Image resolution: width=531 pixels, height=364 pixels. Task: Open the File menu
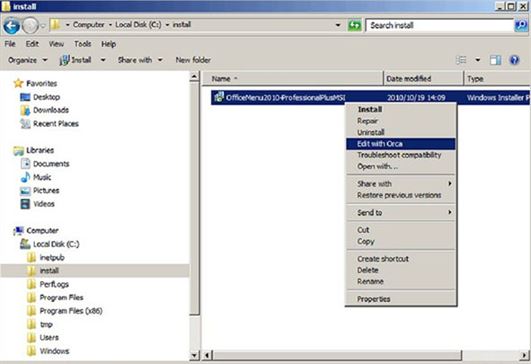10,44
